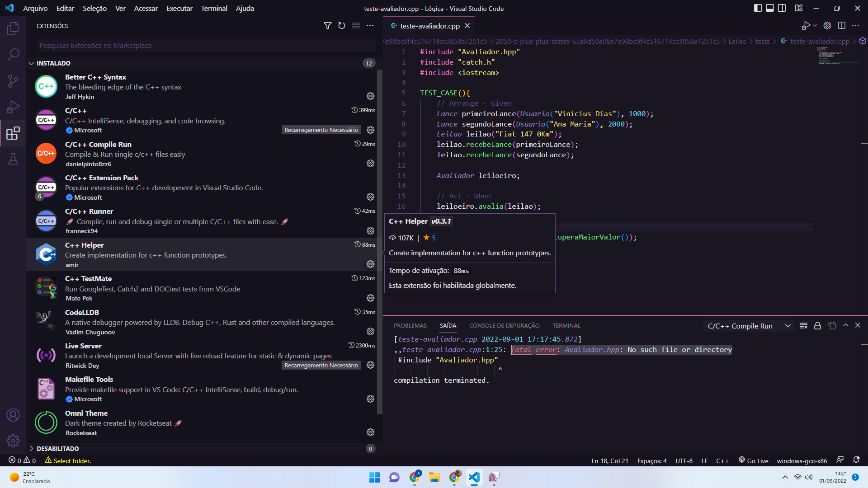Screen dimensions: 868x488
Task: Open editor settings gear icon
Action: click(827, 26)
